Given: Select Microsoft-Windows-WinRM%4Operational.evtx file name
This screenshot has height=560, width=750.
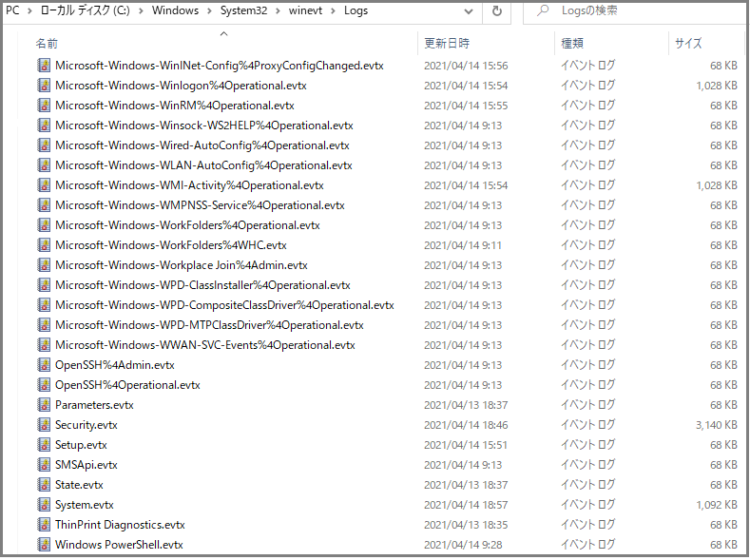Looking at the screenshot, I should click(175, 106).
